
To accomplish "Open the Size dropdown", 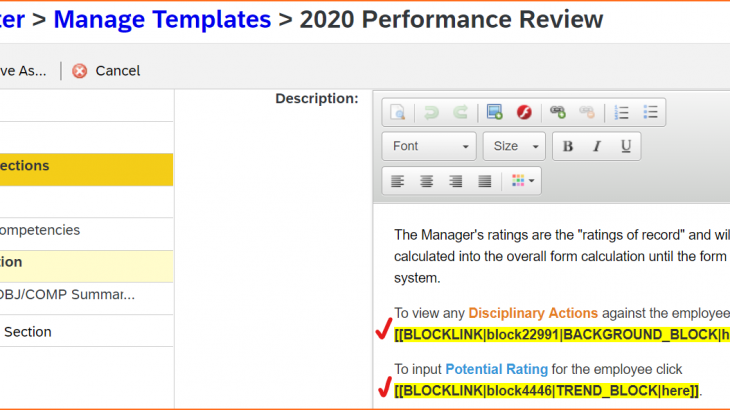I will pos(514,146).
